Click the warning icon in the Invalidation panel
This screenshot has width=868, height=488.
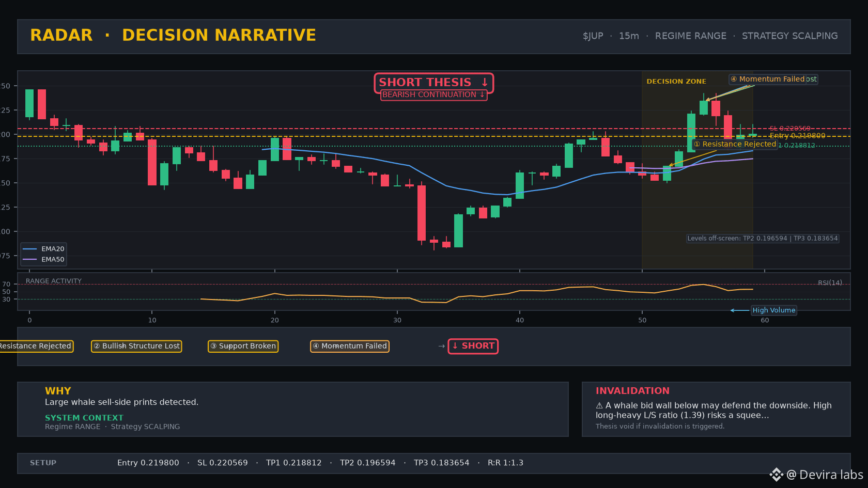pyautogui.click(x=599, y=406)
